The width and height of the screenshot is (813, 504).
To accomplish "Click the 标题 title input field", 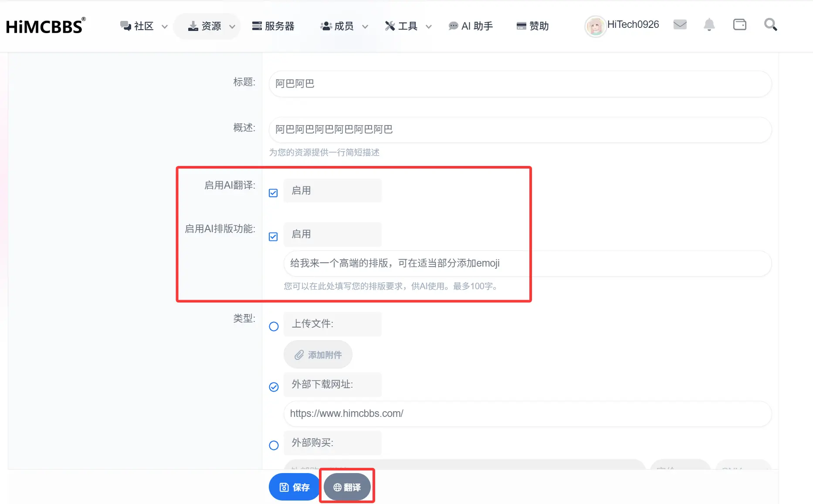I will (x=518, y=84).
